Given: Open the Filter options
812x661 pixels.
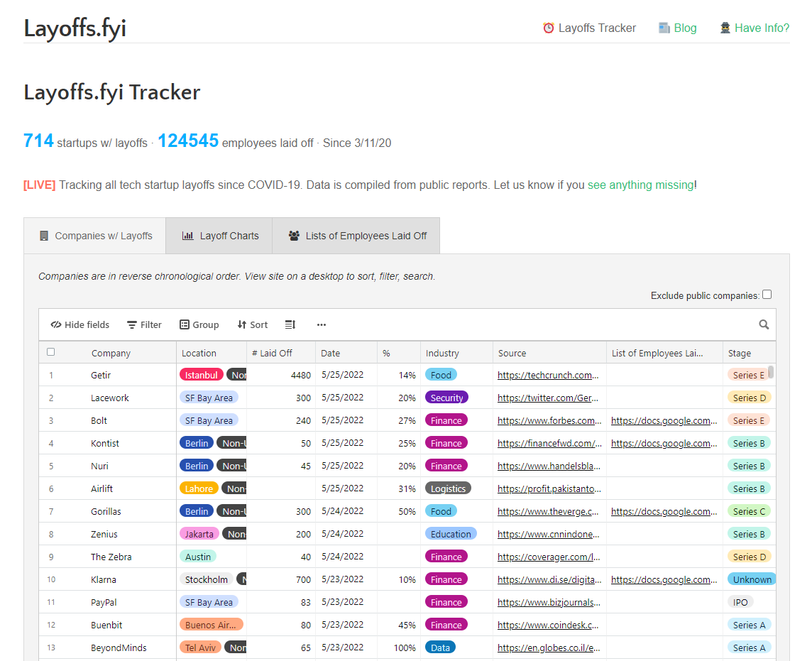Looking at the screenshot, I should pos(145,324).
